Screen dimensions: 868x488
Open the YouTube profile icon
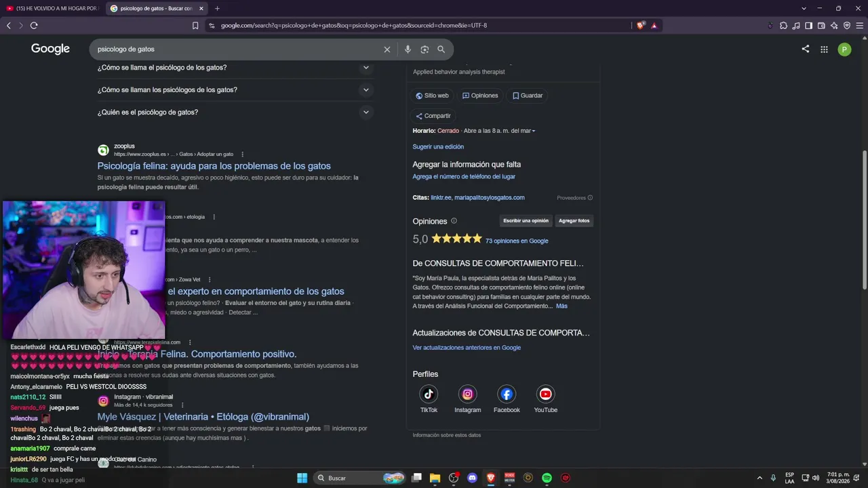(546, 394)
